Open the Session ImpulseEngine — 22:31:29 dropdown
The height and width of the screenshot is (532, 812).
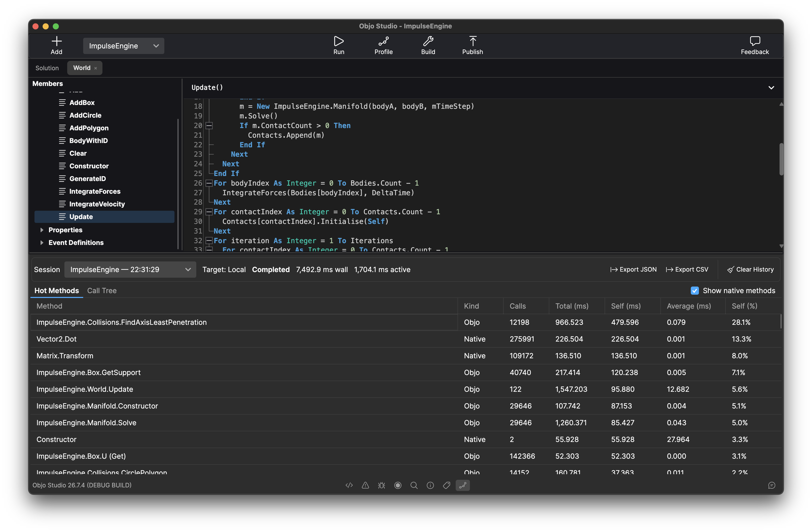point(130,270)
